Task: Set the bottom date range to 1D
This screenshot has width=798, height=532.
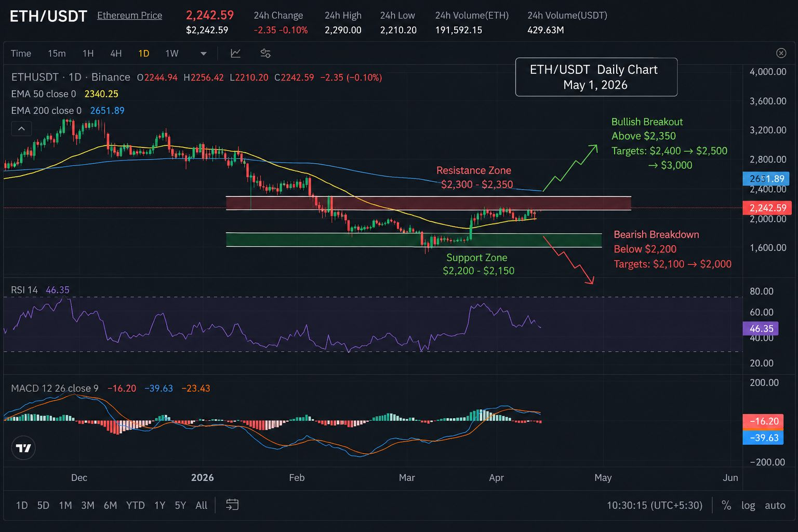Action: tap(22, 505)
